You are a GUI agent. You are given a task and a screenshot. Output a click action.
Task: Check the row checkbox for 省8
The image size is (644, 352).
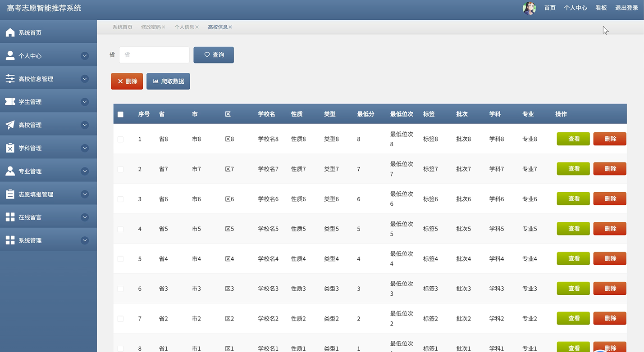pos(120,139)
